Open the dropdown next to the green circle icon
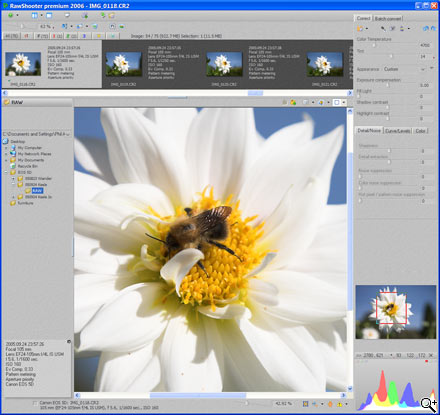The height and width of the screenshot is (415, 440). 17,15
